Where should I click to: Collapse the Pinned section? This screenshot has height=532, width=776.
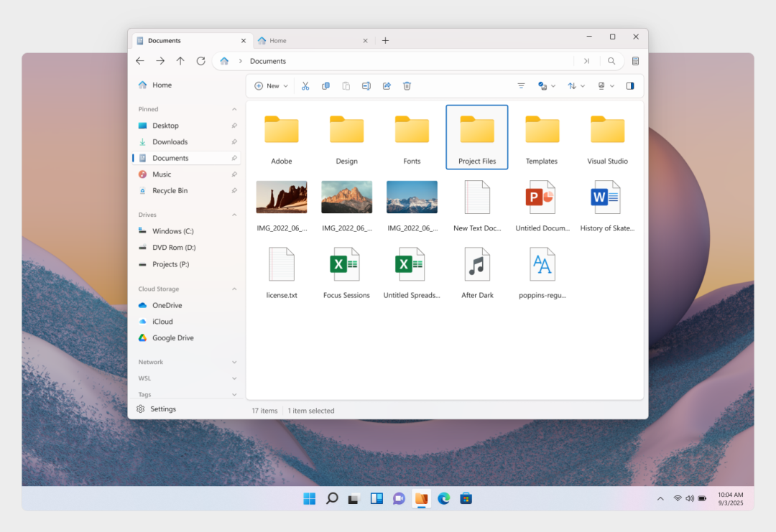pos(234,109)
